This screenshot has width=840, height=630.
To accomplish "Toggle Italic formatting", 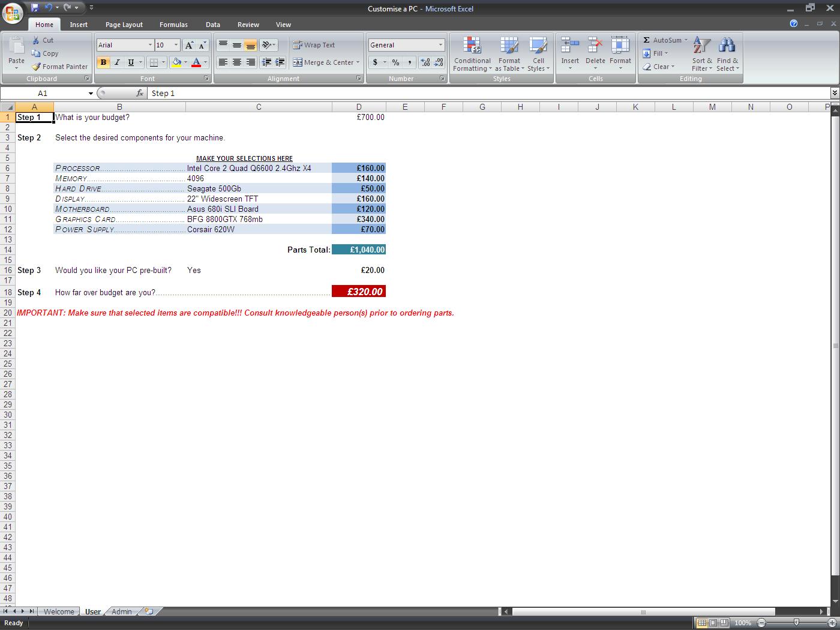I will click(x=117, y=62).
